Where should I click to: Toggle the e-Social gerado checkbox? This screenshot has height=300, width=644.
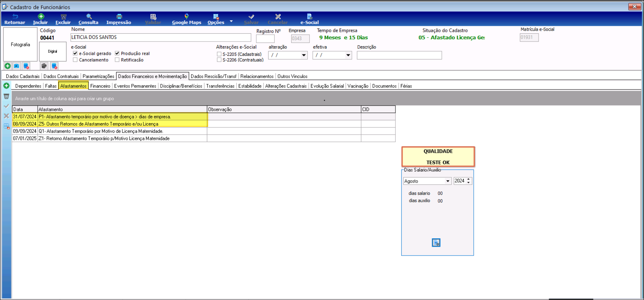[x=75, y=53]
